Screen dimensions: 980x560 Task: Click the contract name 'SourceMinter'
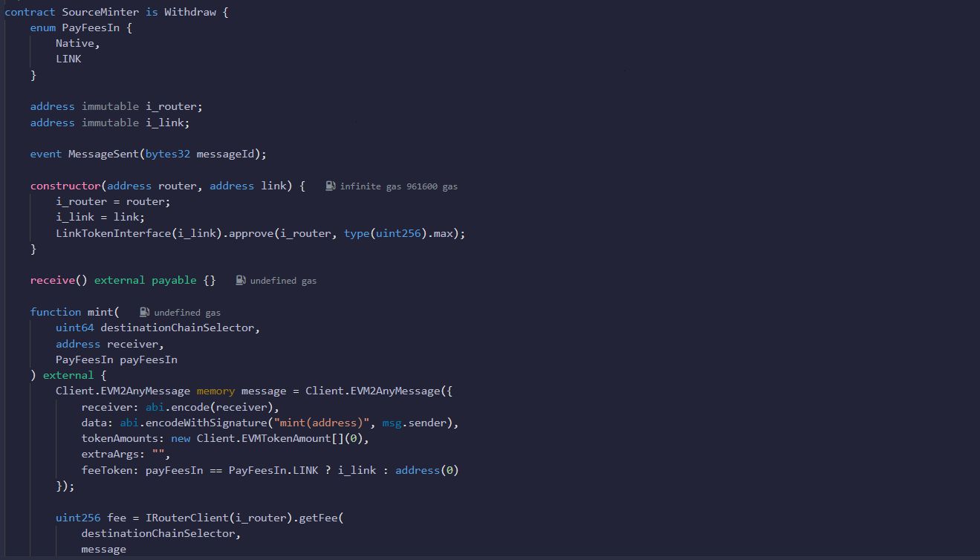(100, 12)
